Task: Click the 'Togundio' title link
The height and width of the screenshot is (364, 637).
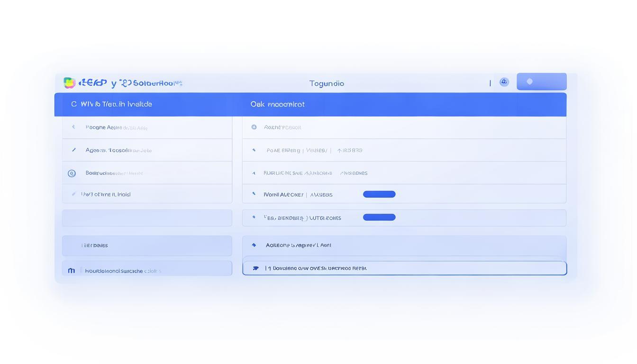Action: tap(327, 83)
